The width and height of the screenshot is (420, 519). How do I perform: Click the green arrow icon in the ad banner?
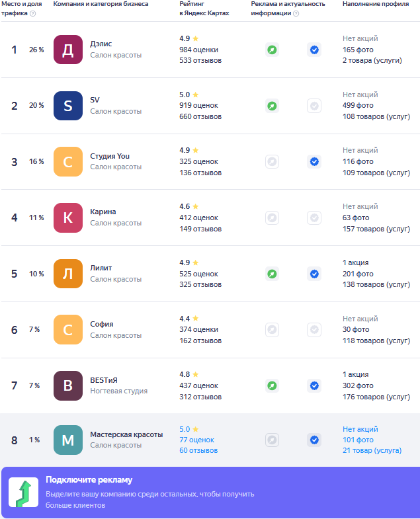coord(22,493)
